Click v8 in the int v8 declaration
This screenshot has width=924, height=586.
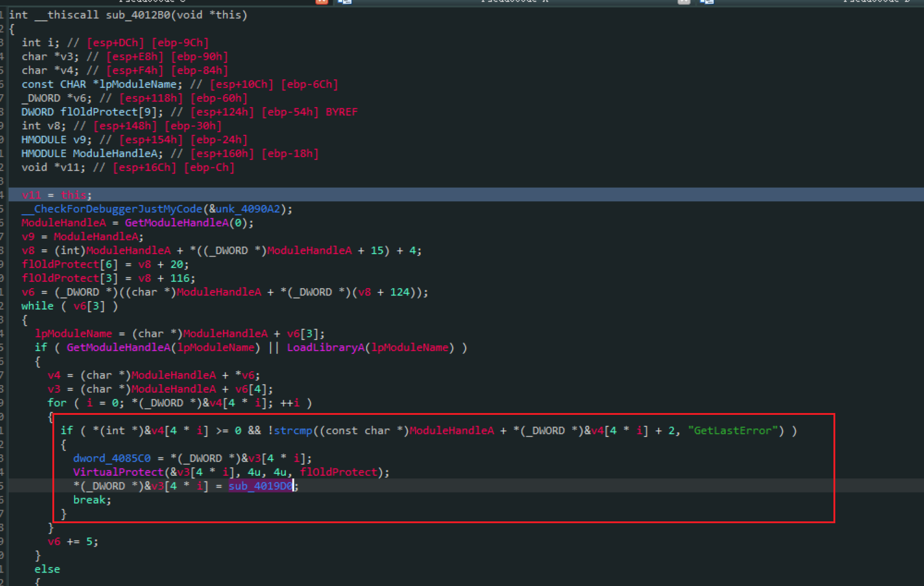coord(54,126)
